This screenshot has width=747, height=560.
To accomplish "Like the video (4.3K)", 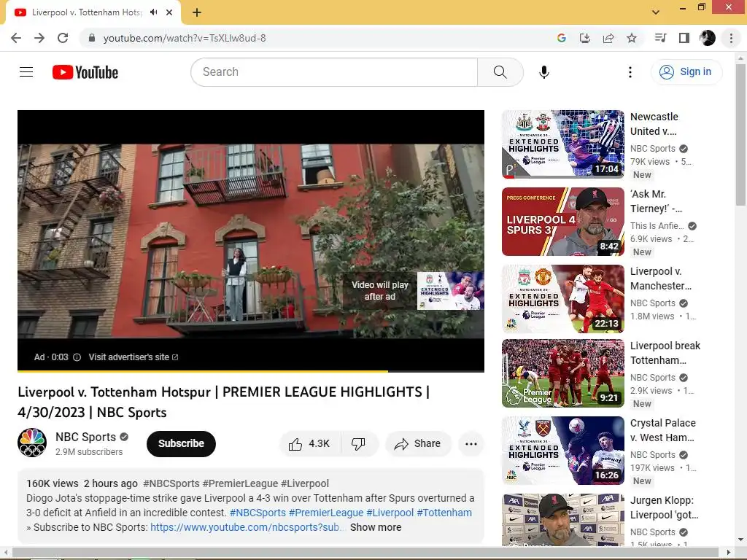I will pyautogui.click(x=309, y=444).
